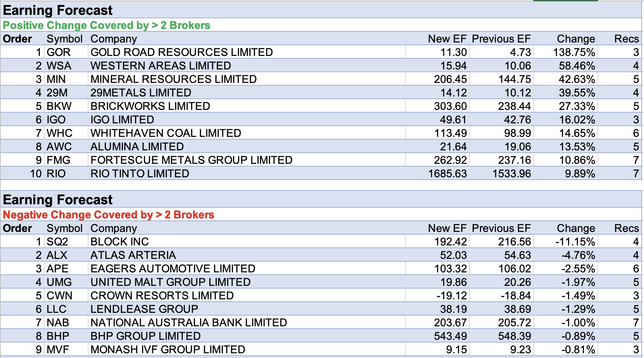This screenshot has width=644, height=358.
Task: Select the GOLD ROAD RESOURCES LIMITED cell
Action: [182, 52]
